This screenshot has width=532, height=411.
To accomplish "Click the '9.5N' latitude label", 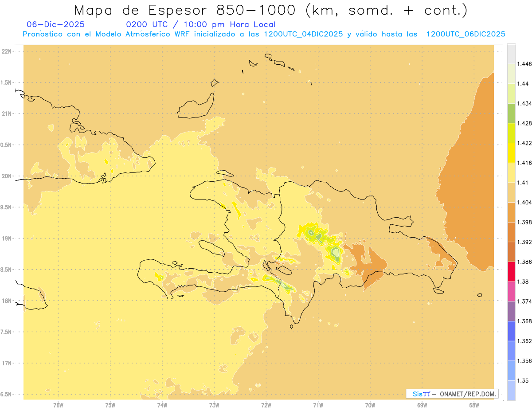I will 5,207.
